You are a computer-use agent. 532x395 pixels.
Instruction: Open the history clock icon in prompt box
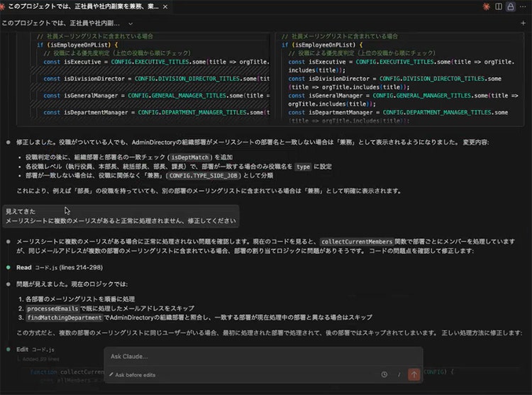[x=384, y=374]
